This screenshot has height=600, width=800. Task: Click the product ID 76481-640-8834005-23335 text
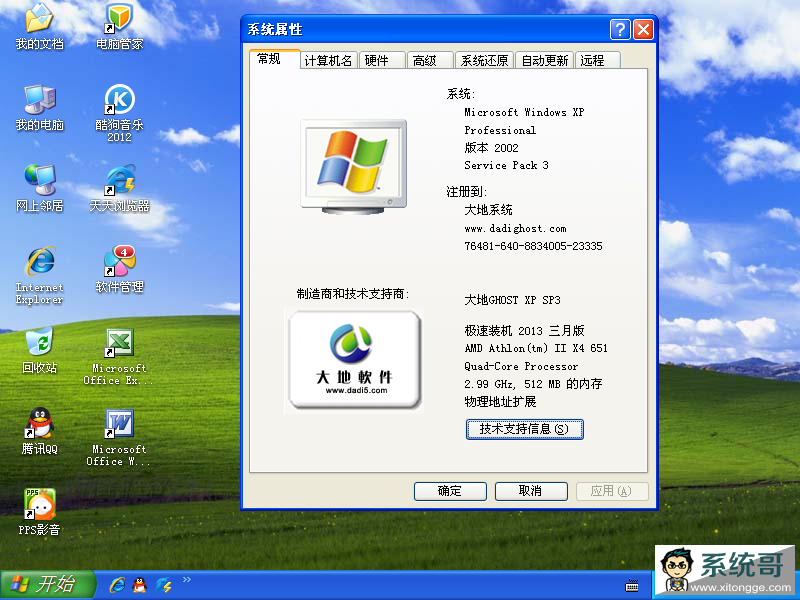(533, 246)
